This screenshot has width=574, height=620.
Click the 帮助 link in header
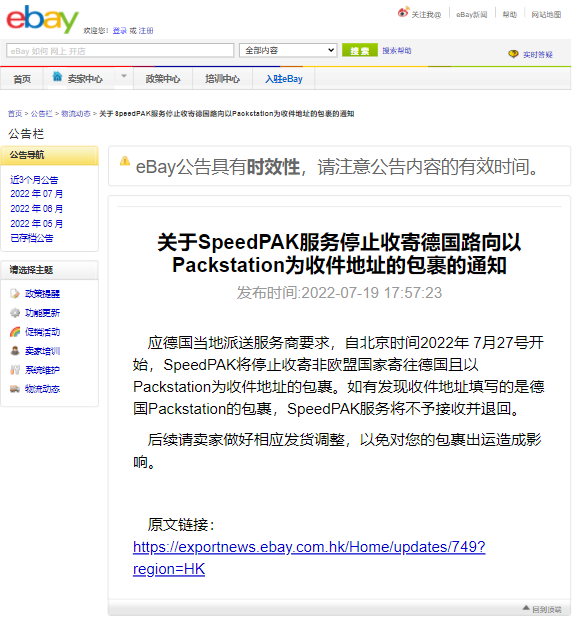(510, 15)
